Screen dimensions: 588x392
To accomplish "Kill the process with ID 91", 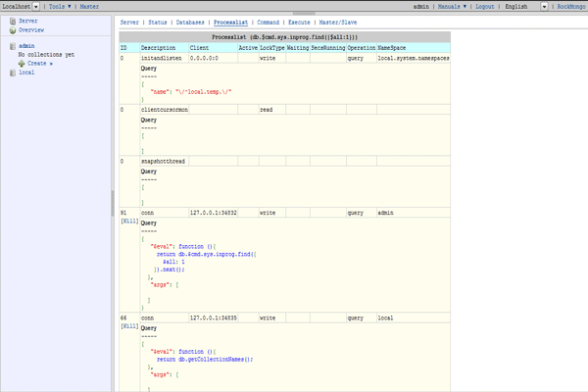I will 127,222.
